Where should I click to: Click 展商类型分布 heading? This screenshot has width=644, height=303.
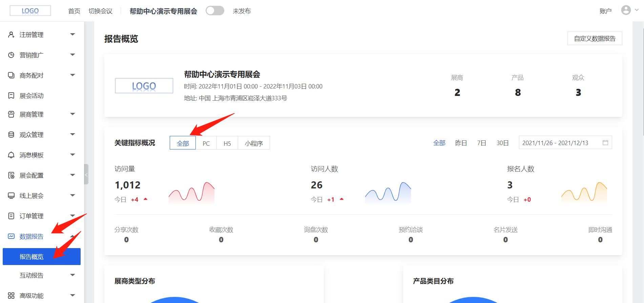(134, 281)
